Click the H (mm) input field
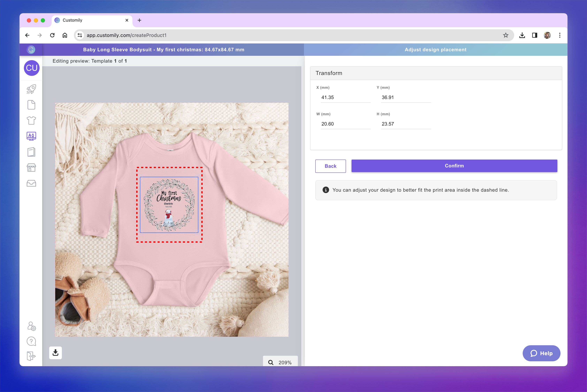The height and width of the screenshot is (392, 587). 405,124
